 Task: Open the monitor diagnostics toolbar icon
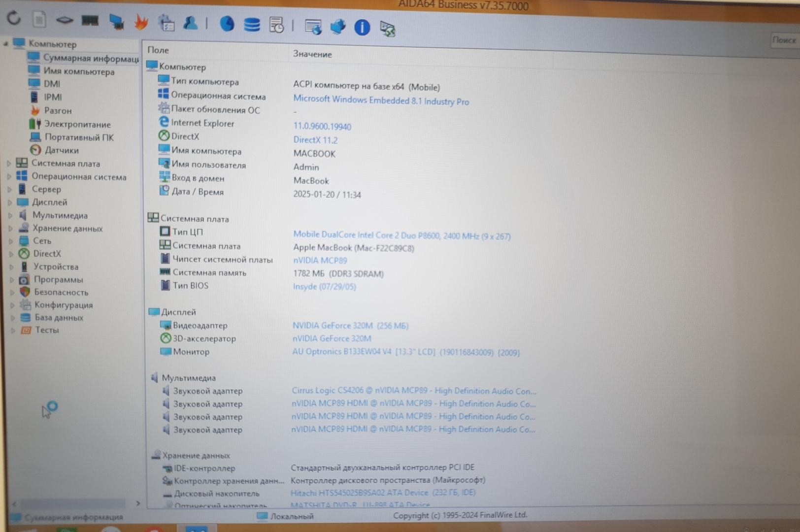click(116, 22)
